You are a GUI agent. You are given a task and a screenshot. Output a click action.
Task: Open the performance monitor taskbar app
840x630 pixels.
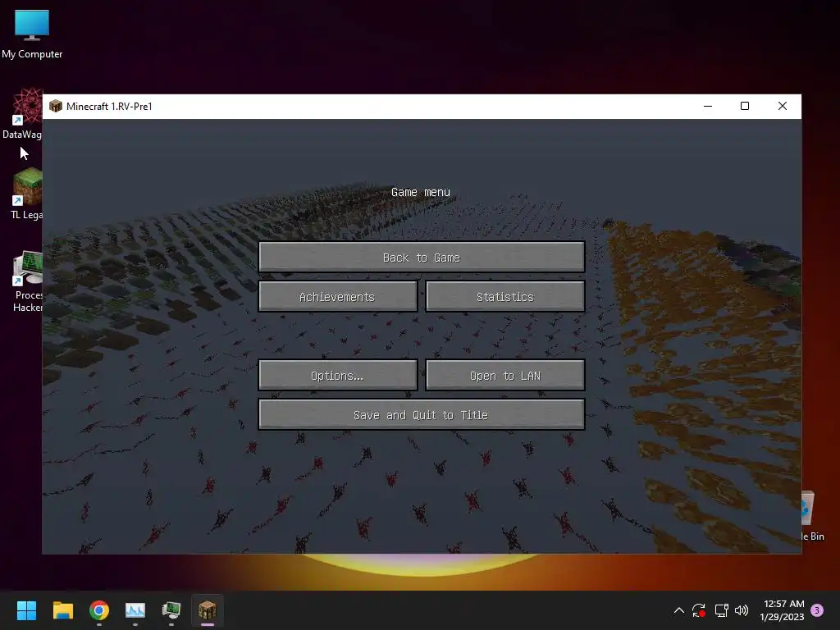tap(135, 610)
